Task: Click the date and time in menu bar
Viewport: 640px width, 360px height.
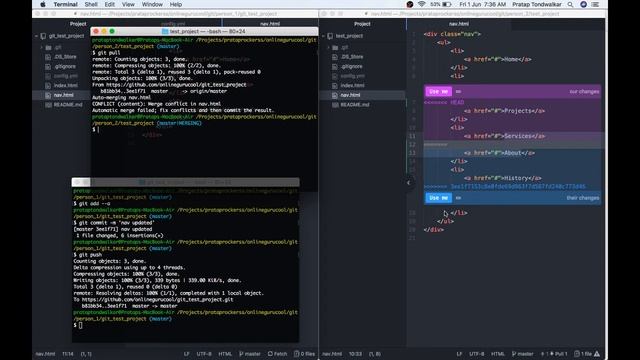Action: pos(482,4)
